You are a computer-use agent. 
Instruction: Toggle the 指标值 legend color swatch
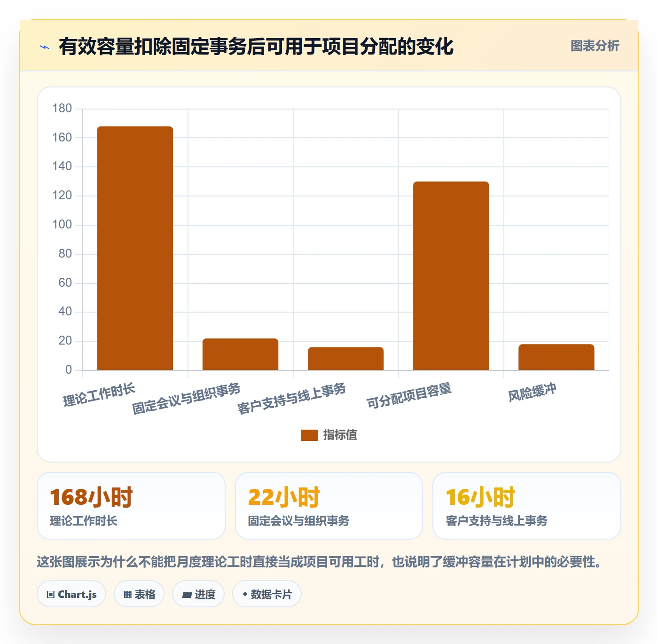click(309, 435)
